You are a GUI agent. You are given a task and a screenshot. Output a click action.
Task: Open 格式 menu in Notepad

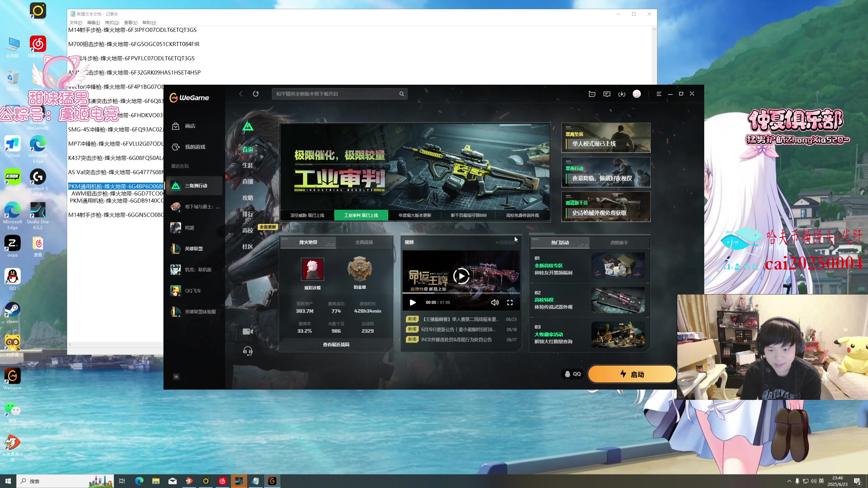(112, 23)
